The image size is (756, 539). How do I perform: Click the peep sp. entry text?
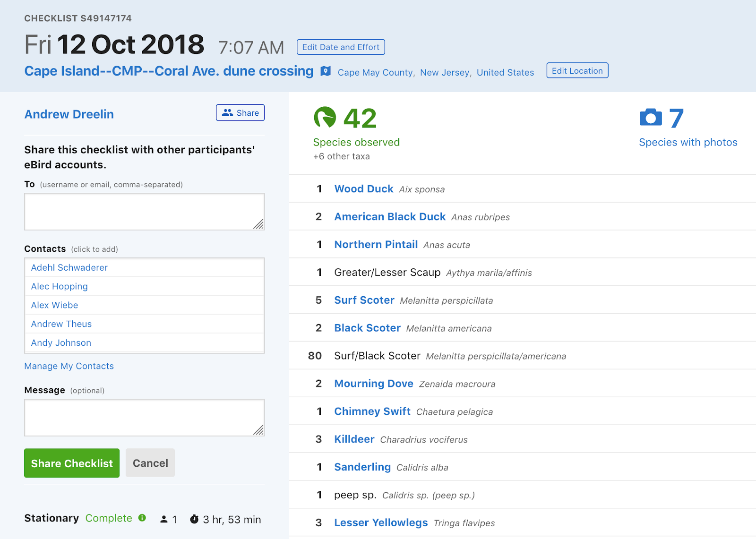pyautogui.click(x=355, y=495)
